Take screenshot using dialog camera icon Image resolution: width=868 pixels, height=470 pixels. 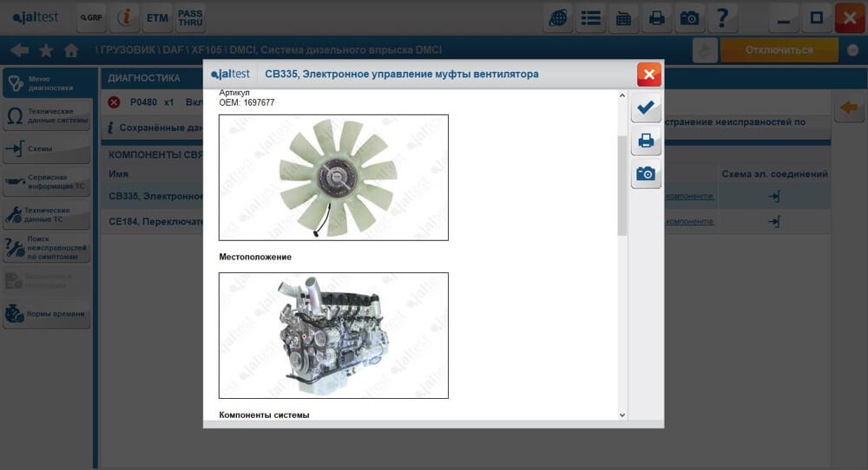click(x=646, y=174)
